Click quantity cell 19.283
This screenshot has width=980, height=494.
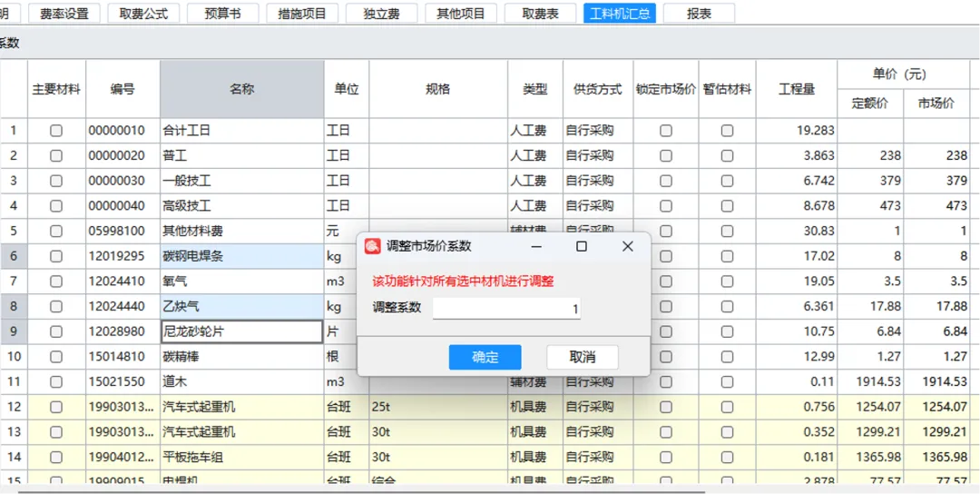(797, 131)
